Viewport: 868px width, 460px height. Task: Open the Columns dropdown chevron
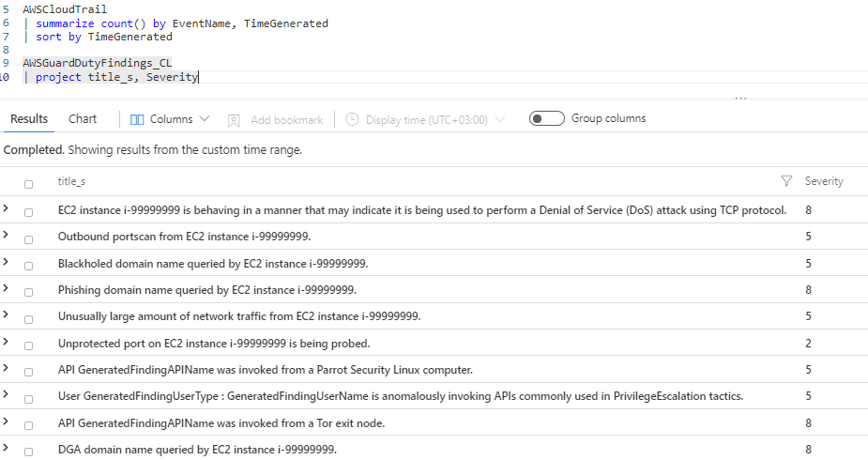click(x=205, y=119)
